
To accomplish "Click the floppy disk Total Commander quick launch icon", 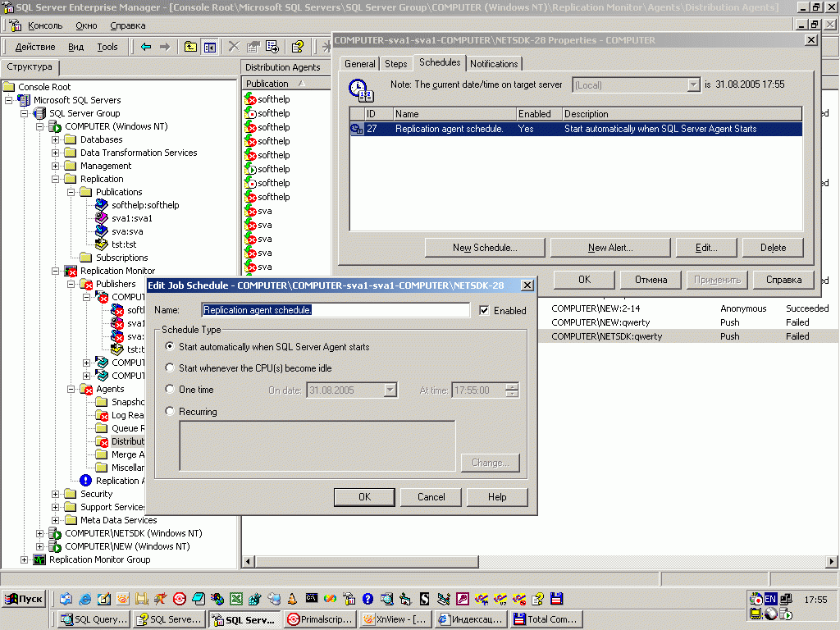I will tap(557, 598).
